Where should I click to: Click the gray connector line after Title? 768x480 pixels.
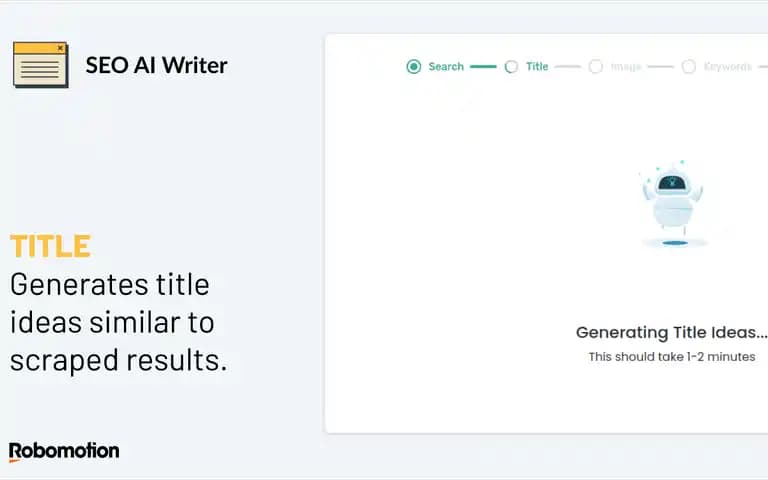(x=568, y=67)
